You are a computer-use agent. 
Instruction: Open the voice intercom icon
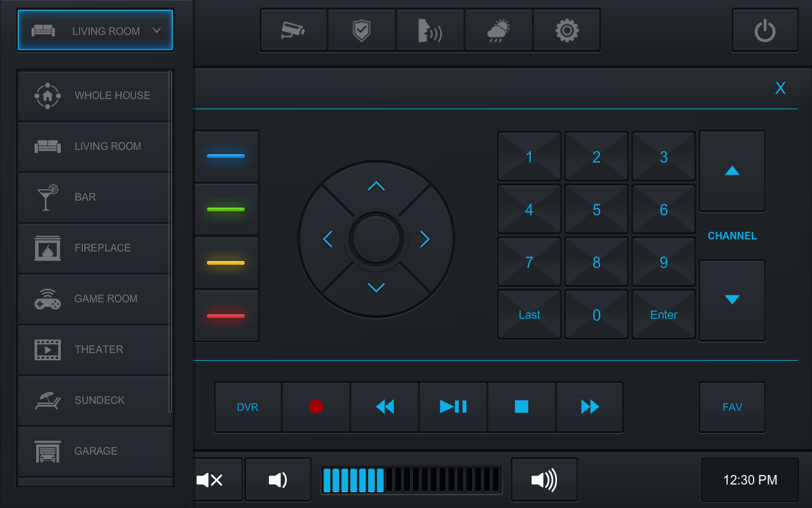coord(430,30)
